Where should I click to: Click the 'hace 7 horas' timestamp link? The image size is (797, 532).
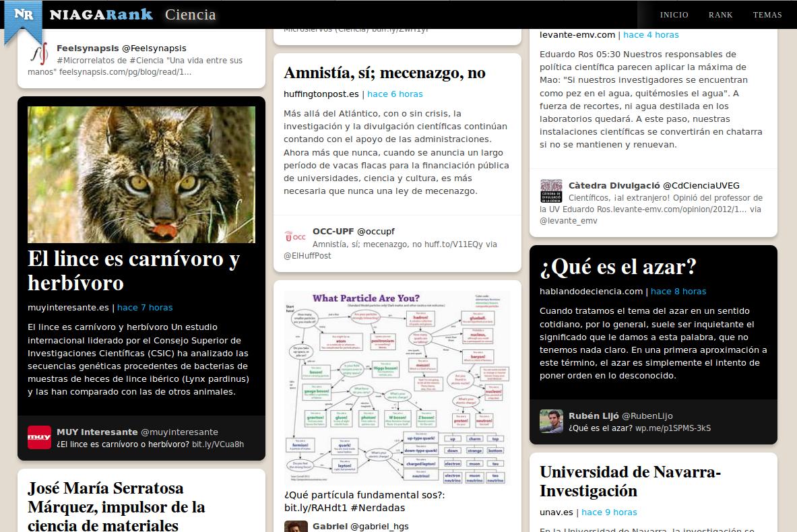[x=145, y=308]
